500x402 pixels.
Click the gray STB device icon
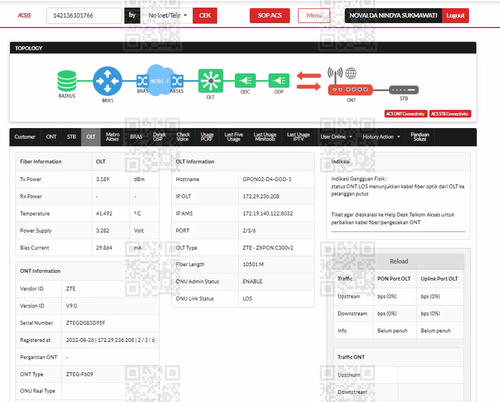coord(404,90)
